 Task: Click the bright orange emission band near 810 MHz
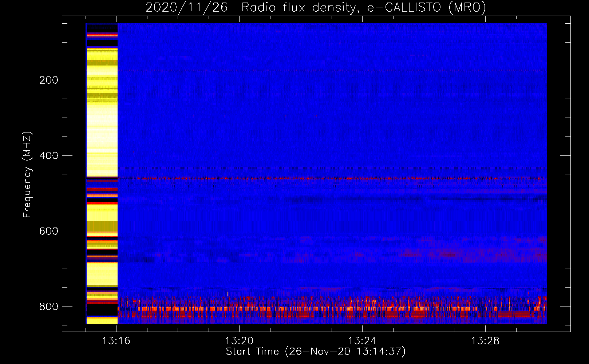332,309
